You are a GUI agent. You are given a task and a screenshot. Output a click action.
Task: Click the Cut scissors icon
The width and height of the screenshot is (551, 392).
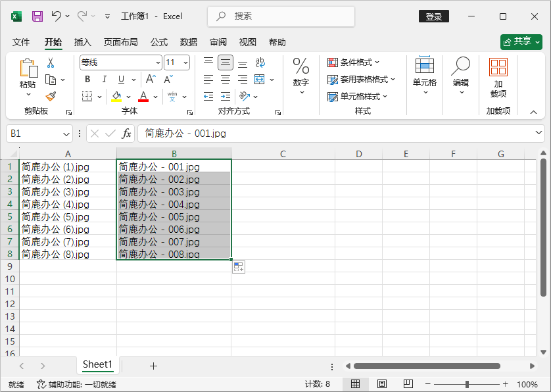pos(51,63)
